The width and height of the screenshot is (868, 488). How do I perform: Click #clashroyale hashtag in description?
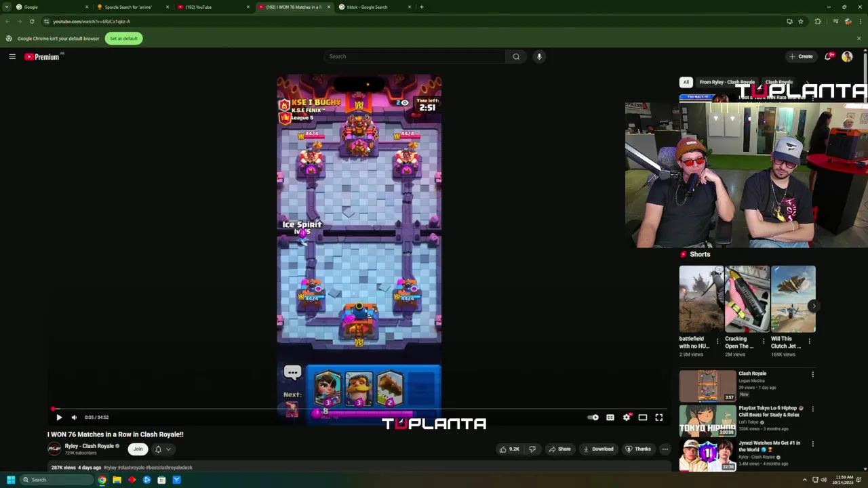tap(131, 468)
